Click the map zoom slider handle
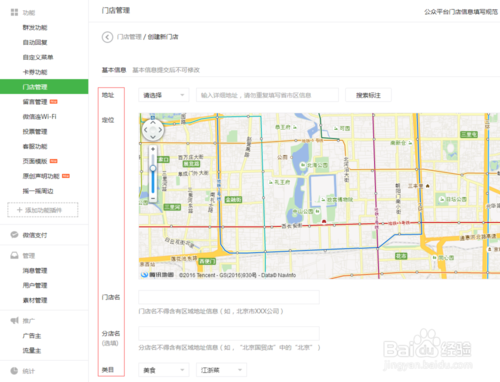 pos(153,168)
